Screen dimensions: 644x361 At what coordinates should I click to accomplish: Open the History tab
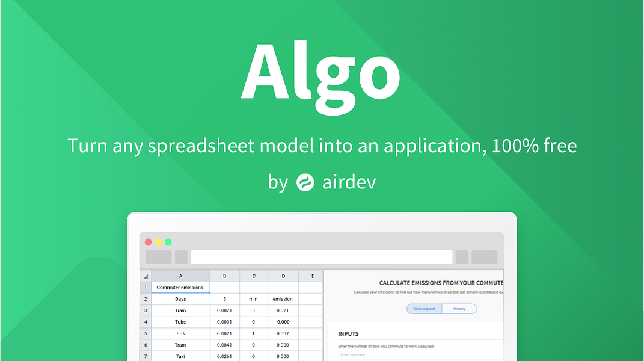coord(459,308)
